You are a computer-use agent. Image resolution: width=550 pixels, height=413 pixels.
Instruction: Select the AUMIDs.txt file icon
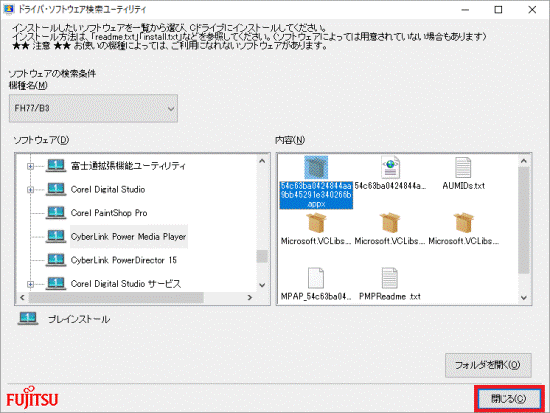click(x=463, y=168)
